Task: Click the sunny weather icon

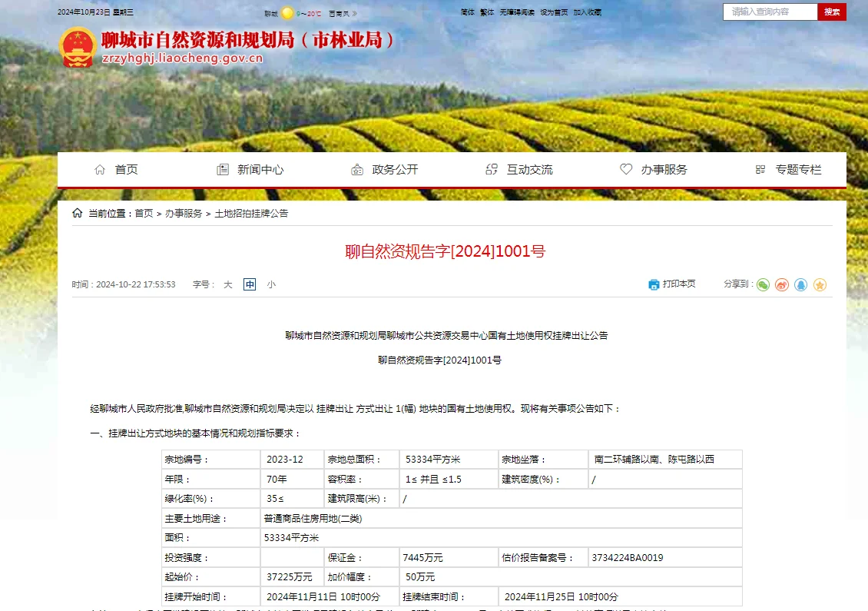Action: coord(287,13)
